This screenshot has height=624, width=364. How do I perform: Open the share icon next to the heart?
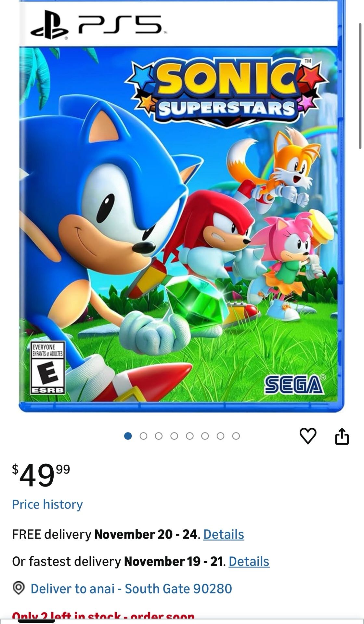(x=342, y=436)
